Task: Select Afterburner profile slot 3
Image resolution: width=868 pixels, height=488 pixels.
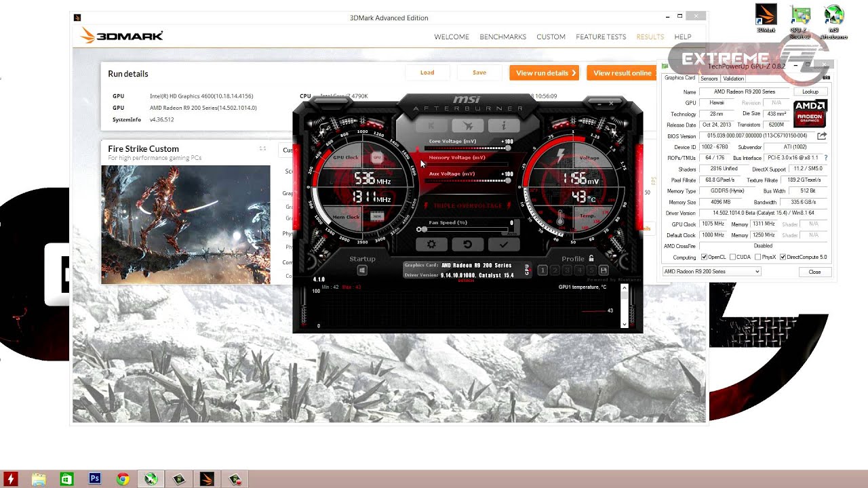Action: coord(567,270)
